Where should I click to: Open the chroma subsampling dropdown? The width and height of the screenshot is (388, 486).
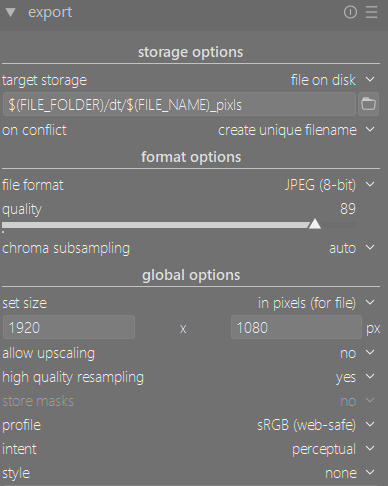pyautogui.click(x=190, y=248)
